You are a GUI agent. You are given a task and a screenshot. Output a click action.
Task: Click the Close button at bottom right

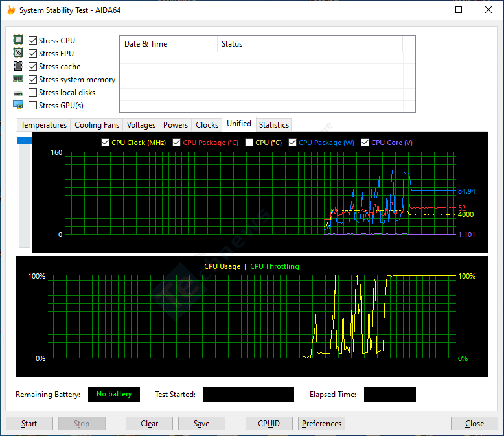coord(474,424)
